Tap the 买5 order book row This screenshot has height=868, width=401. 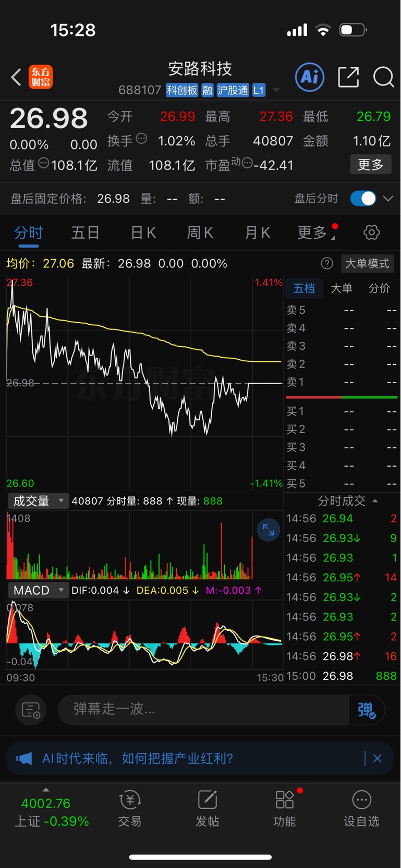point(342,483)
